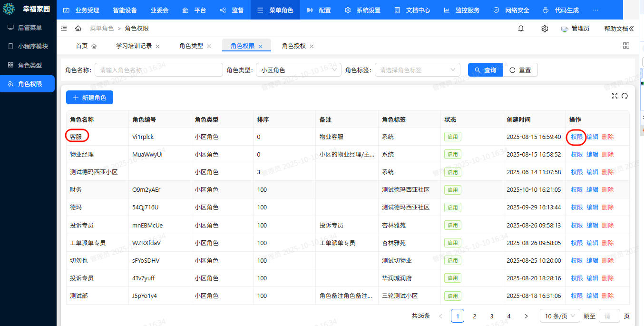Switch to the 角色类型 tab
Viewport: 644px width, 326px height.
(191, 46)
